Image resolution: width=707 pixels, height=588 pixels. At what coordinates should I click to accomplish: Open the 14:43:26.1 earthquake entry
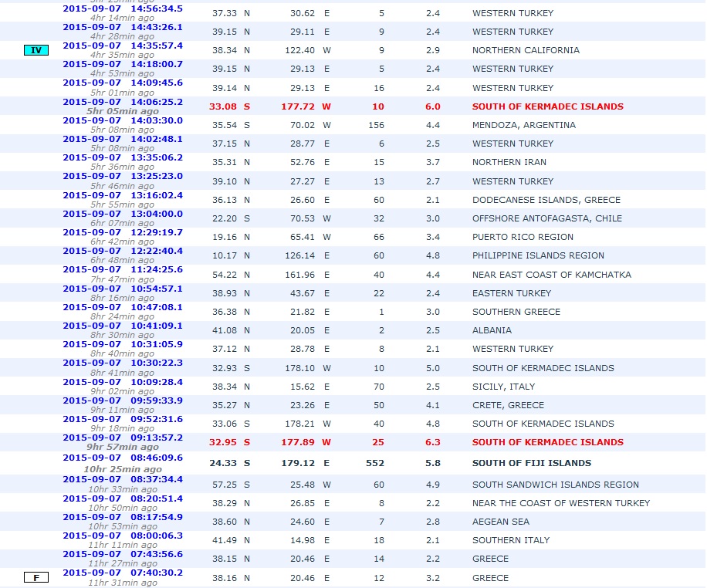(x=123, y=27)
